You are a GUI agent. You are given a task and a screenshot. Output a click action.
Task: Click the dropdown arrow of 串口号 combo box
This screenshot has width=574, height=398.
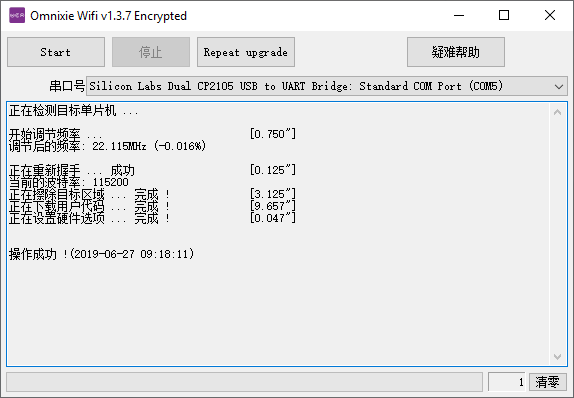[559, 86]
